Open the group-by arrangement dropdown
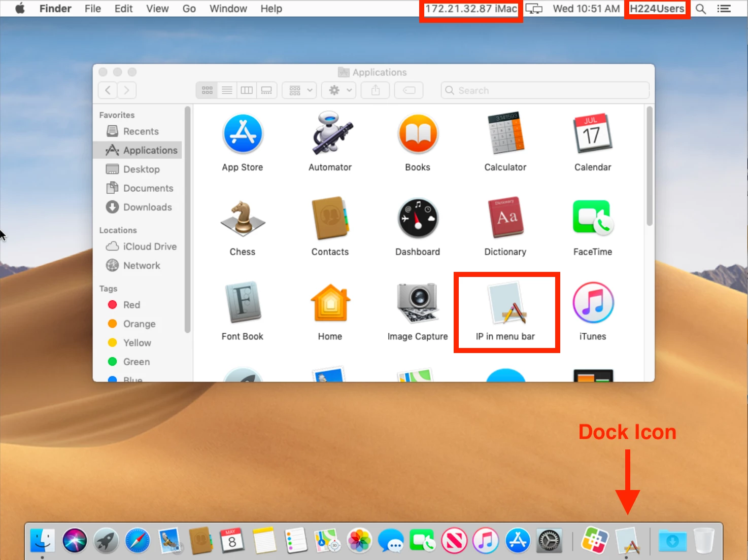Screen dimensions: 748x560 300,90
